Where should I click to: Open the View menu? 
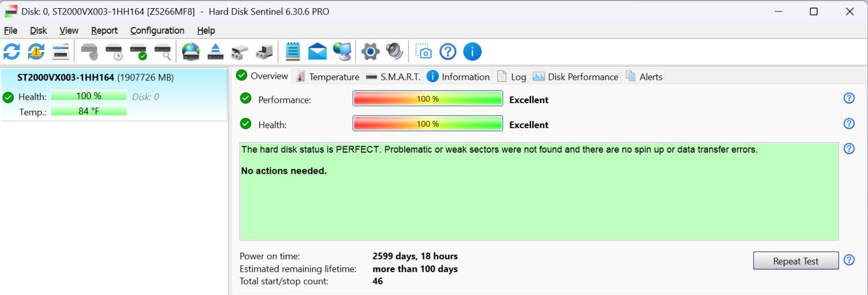click(69, 30)
